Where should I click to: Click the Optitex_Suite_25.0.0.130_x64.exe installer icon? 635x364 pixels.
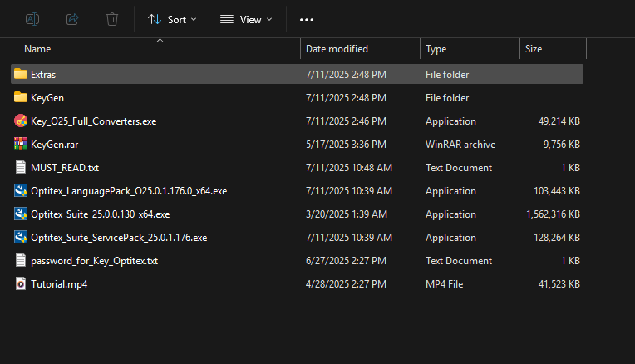[x=21, y=214]
